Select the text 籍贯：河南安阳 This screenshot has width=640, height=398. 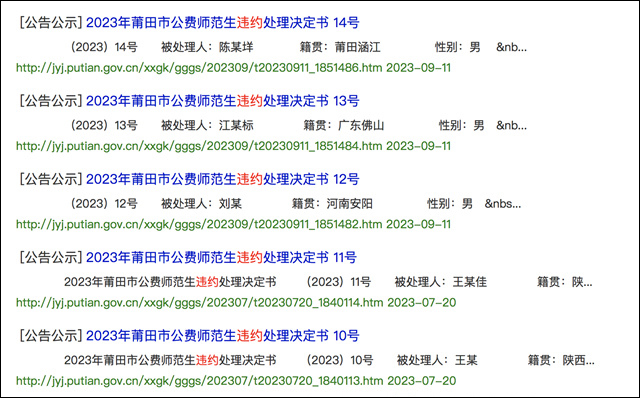332,204
